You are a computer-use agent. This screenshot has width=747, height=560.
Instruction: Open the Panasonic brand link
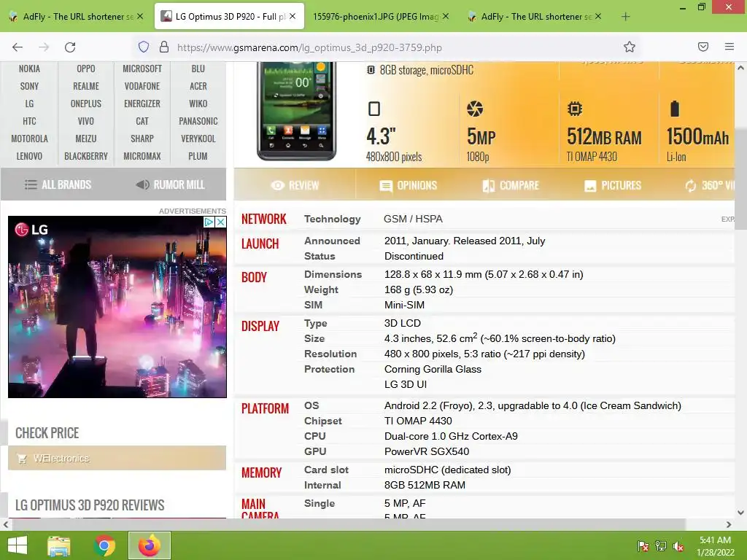[x=198, y=122]
